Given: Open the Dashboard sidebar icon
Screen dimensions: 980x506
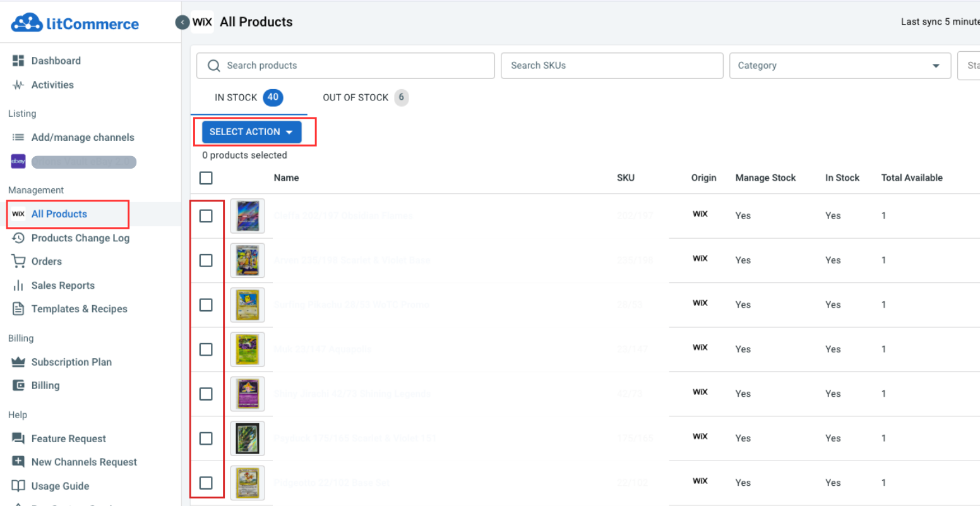Looking at the screenshot, I should click(20, 60).
